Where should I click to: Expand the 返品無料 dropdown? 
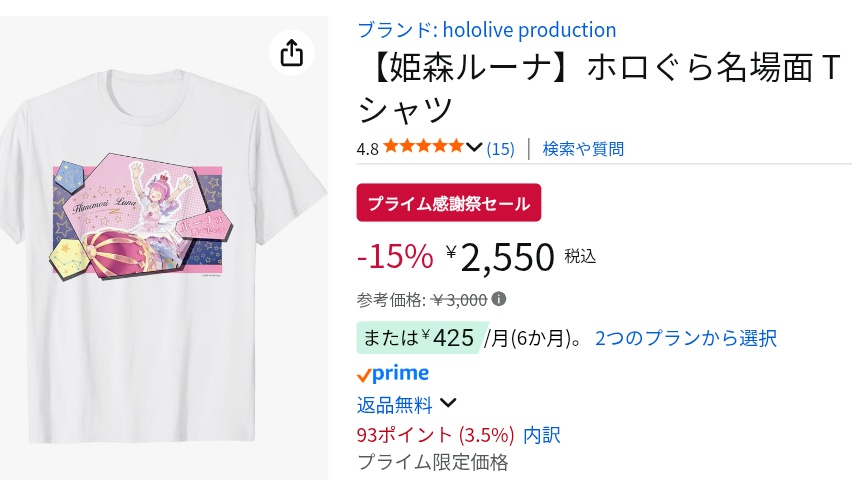pyautogui.click(x=448, y=404)
